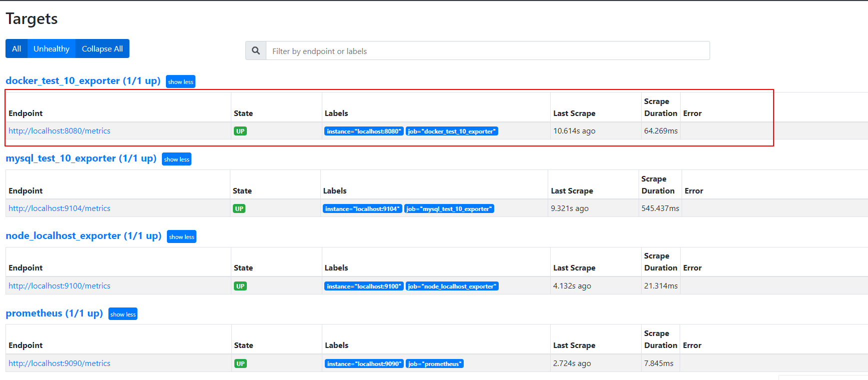Select the 64.269ms scrape duration
The width and height of the screenshot is (868, 380).
[661, 130]
